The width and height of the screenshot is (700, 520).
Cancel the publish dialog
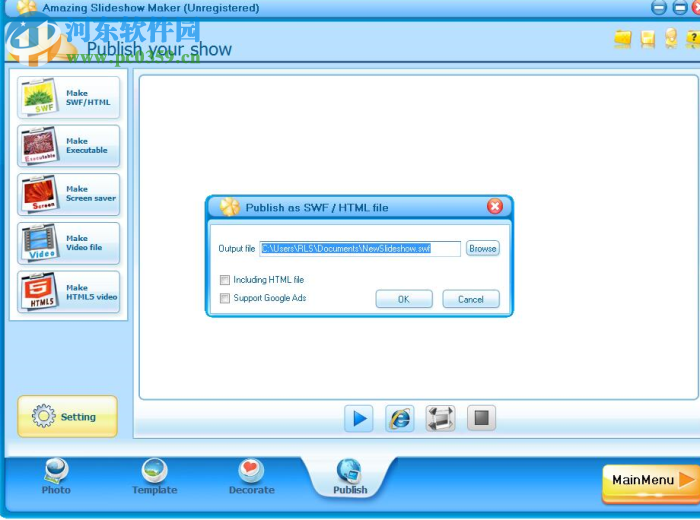pos(471,299)
